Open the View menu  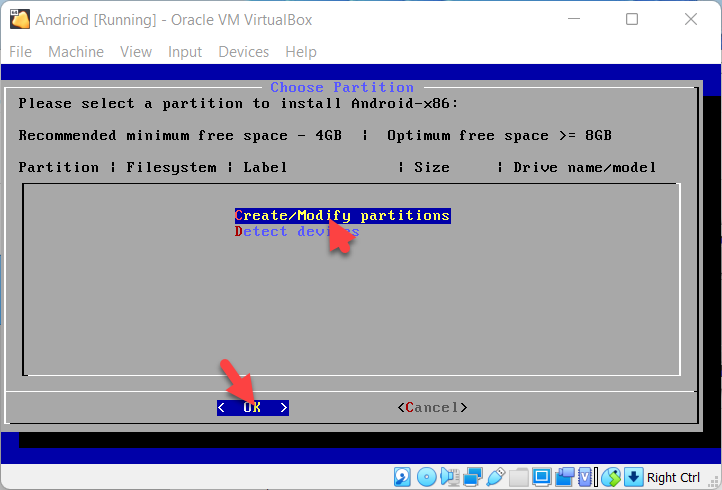pos(136,52)
